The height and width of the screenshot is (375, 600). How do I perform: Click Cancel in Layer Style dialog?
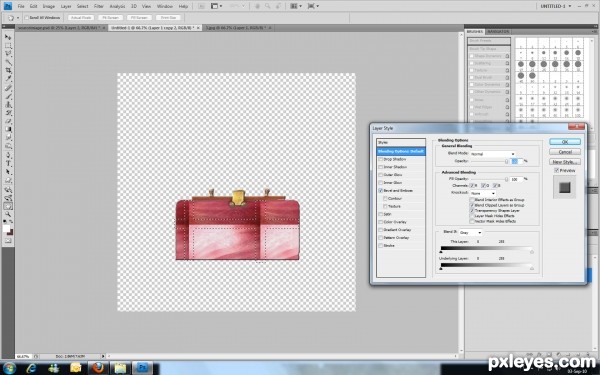pos(565,152)
